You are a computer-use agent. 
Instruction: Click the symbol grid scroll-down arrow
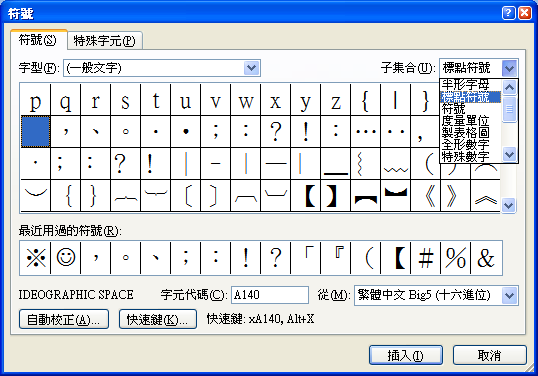tap(508, 205)
